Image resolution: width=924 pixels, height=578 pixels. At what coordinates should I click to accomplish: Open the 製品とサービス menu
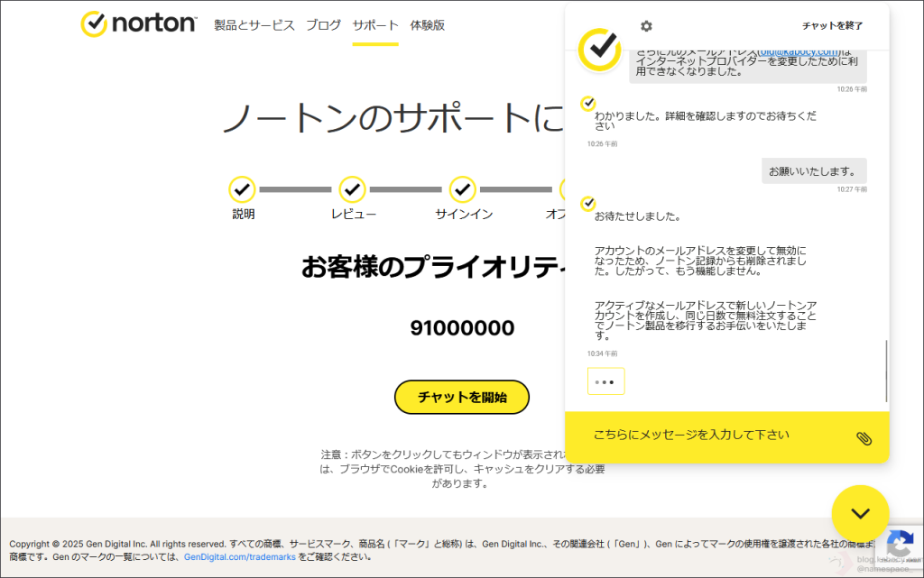(254, 25)
